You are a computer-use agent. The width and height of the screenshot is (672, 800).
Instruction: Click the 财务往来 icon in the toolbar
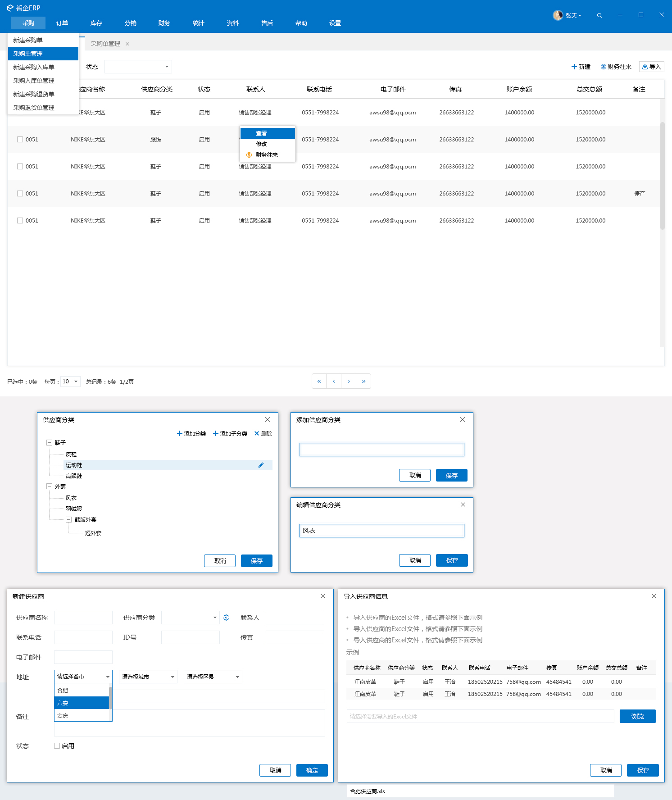[604, 67]
